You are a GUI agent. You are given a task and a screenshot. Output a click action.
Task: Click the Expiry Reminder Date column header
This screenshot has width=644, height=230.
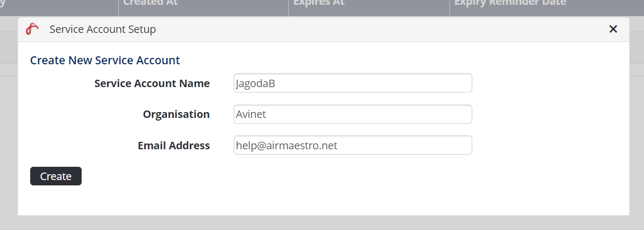click(510, 3)
